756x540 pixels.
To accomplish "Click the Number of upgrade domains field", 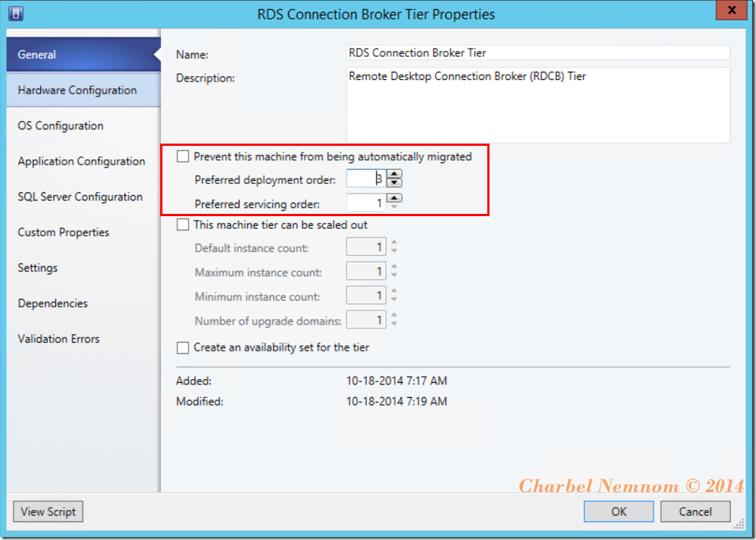I will (x=367, y=319).
